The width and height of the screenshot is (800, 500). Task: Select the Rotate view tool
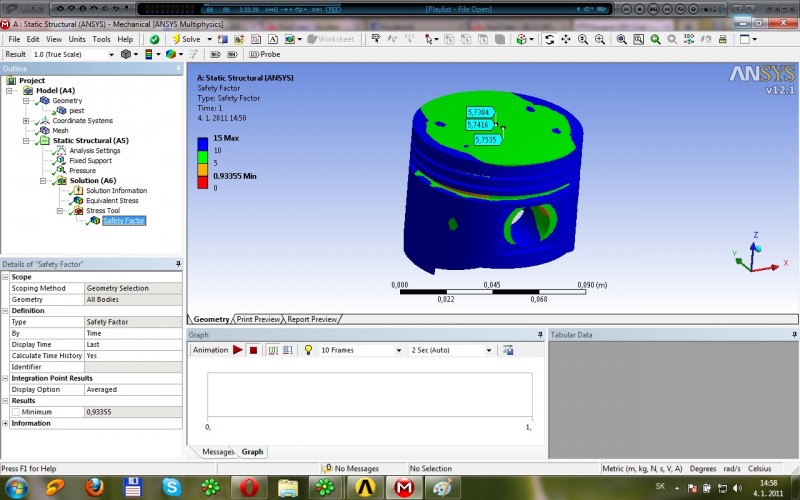(x=549, y=39)
